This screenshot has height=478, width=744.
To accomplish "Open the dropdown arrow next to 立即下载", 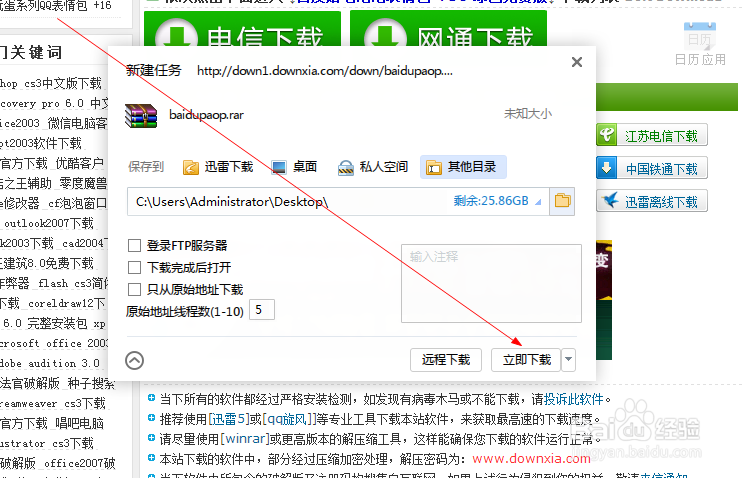I will tap(568, 360).
